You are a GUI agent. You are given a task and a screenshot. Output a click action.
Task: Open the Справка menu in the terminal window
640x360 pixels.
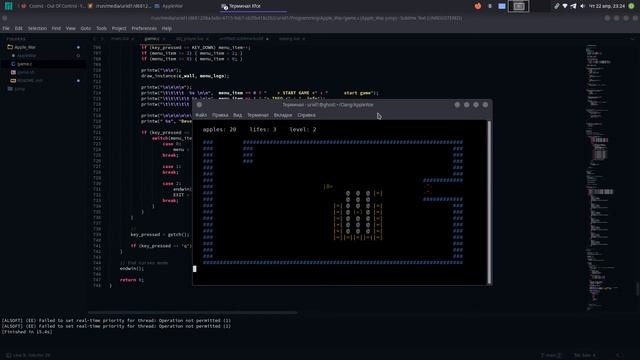[x=306, y=115]
